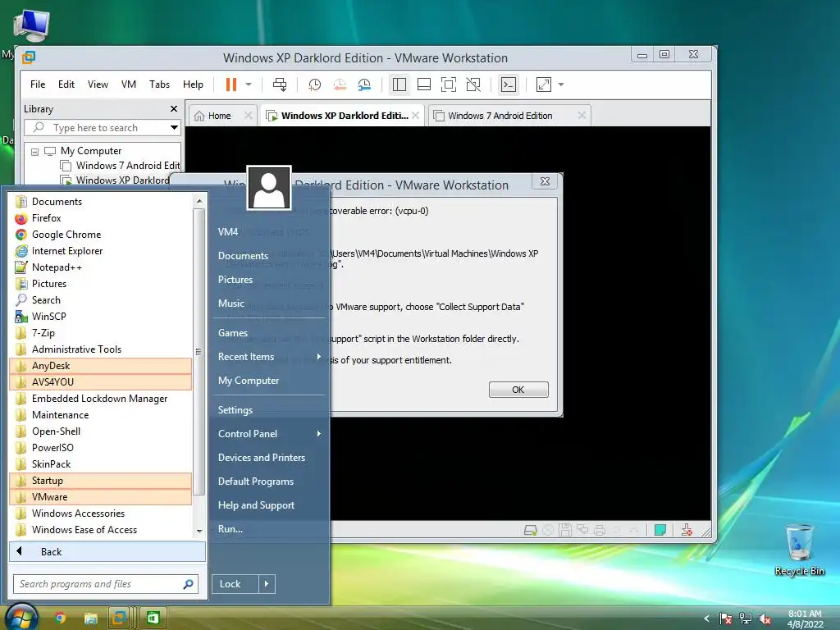Expand Windows Accessories folder
This screenshot has height=630, width=840.
point(101,514)
